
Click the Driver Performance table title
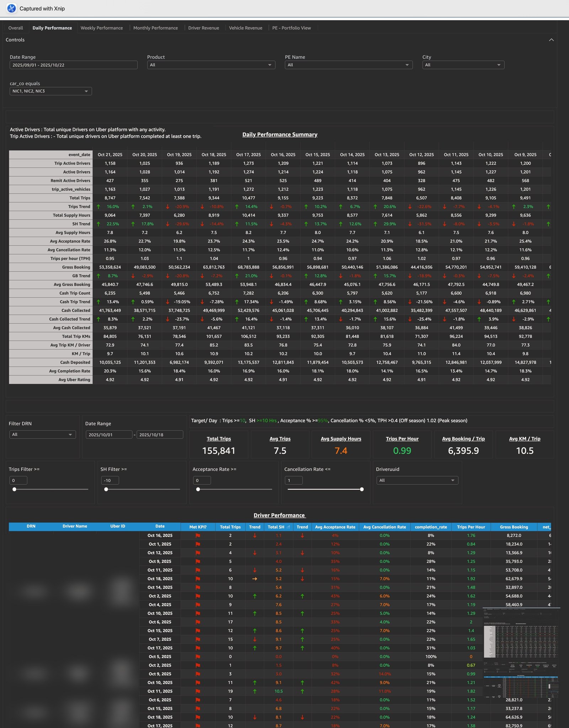pos(280,515)
